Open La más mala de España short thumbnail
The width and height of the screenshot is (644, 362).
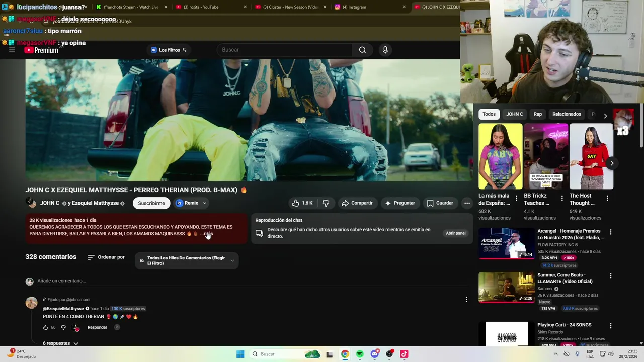[500, 156]
